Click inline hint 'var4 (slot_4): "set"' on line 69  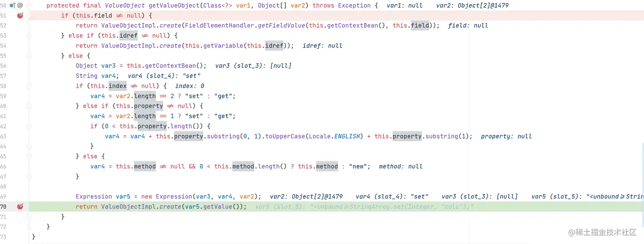(392, 196)
